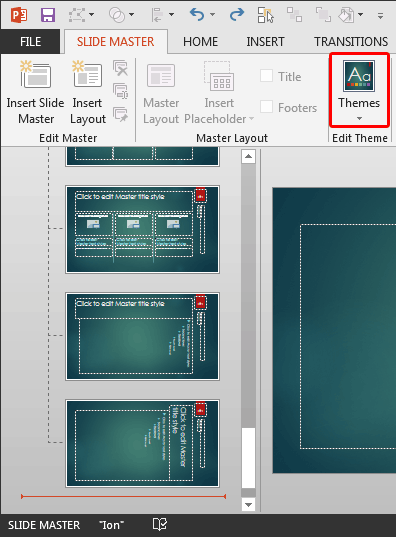Click the Align Objects icon
396x537 pixels.
(157, 15)
